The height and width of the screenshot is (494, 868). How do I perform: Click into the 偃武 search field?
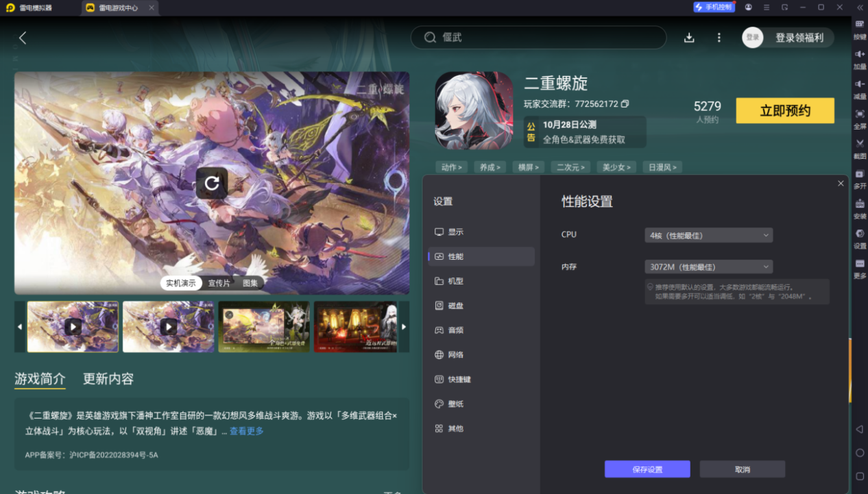538,38
